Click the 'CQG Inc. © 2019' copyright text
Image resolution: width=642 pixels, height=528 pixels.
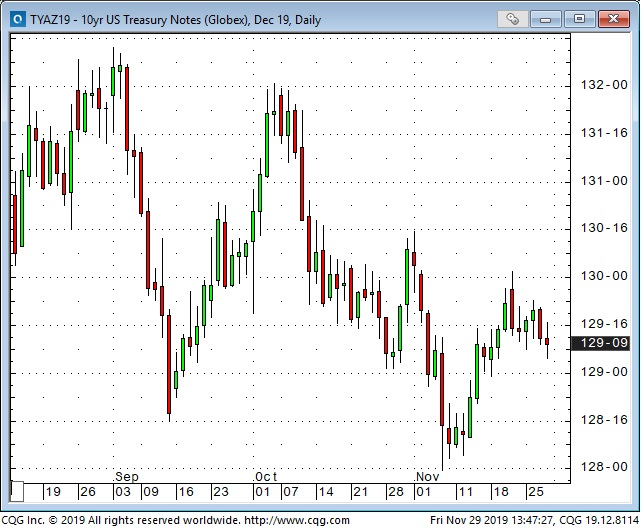click(x=43, y=520)
